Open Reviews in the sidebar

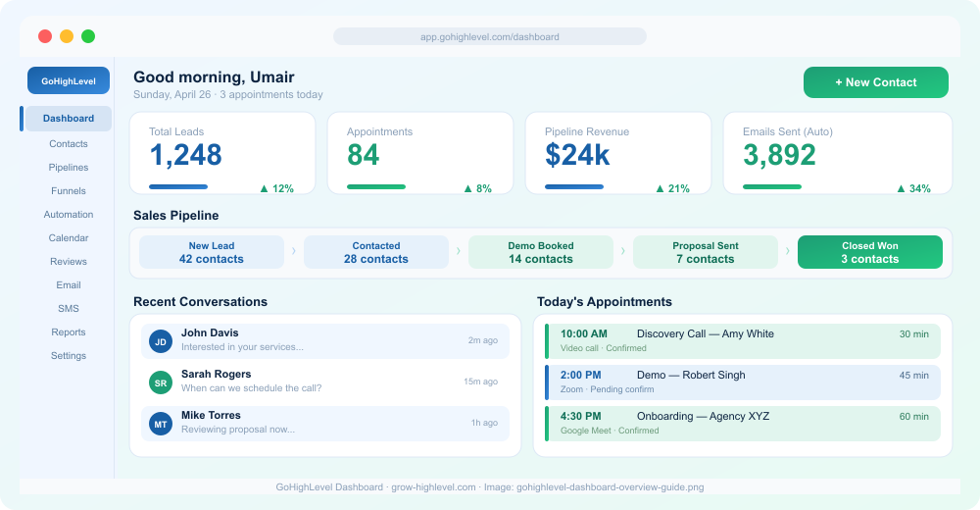pyautogui.click(x=69, y=262)
